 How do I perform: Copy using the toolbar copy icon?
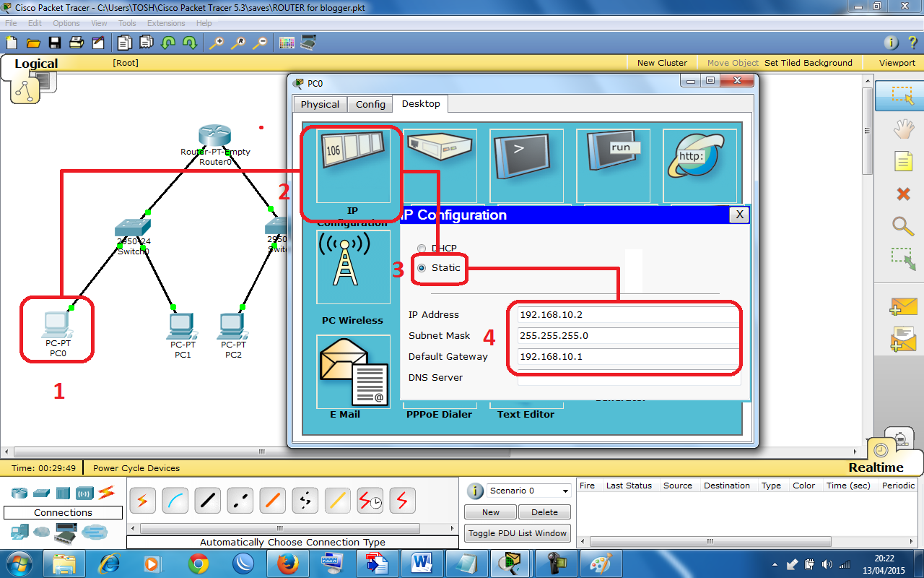126,43
